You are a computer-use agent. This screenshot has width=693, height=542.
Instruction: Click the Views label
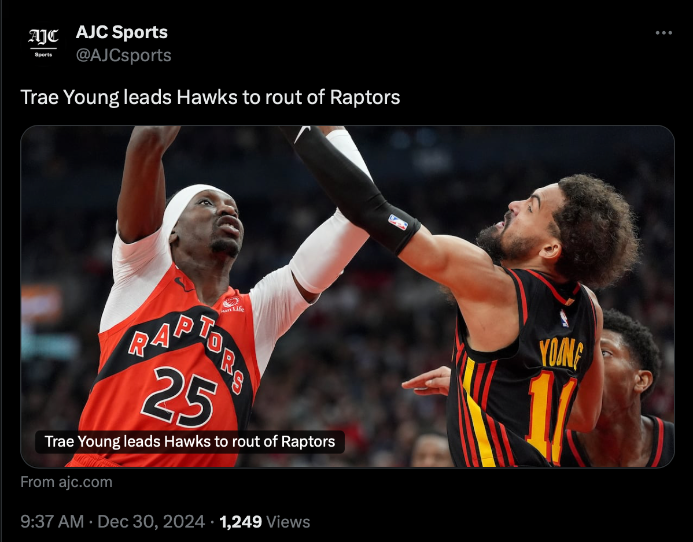pyautogui.click(x=288, y=522)
